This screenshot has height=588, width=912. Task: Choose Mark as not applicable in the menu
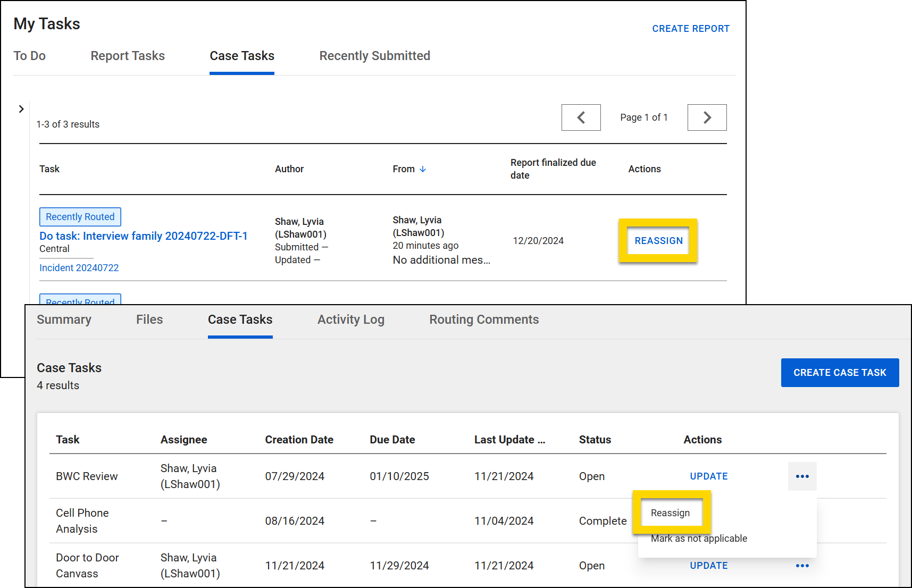699,539
